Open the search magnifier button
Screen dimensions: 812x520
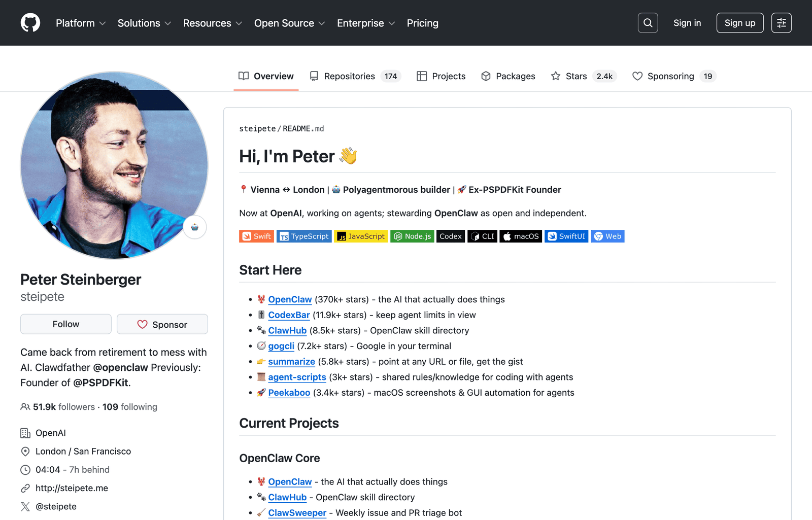point(648,23)
